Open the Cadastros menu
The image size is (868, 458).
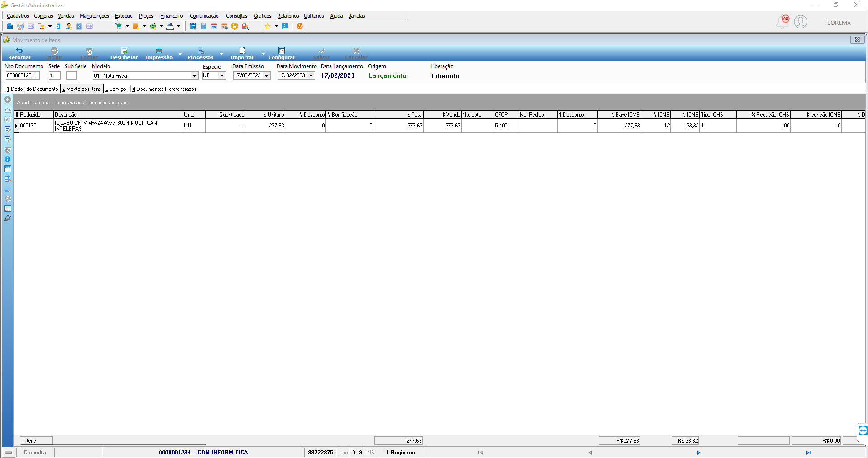18,16
